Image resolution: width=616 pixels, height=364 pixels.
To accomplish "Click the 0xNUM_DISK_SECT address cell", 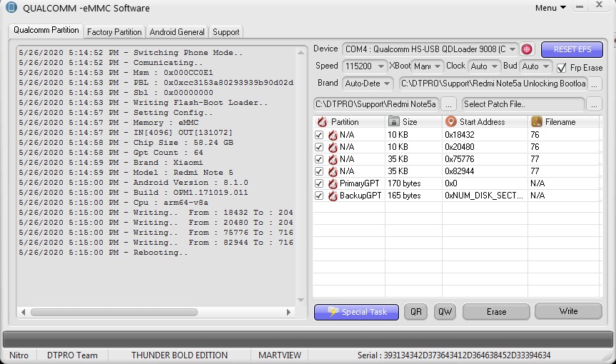I will tap(484, 196).
